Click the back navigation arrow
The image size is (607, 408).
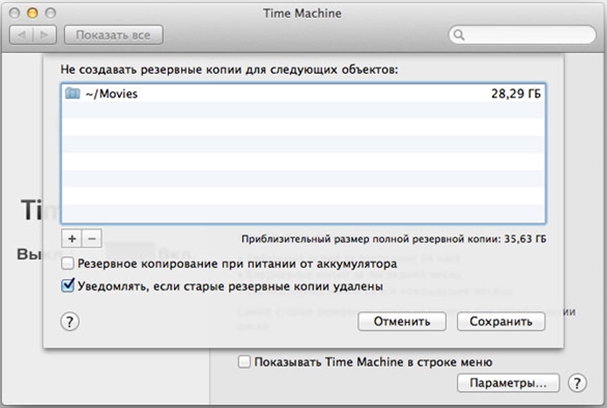tap(22, 35)
